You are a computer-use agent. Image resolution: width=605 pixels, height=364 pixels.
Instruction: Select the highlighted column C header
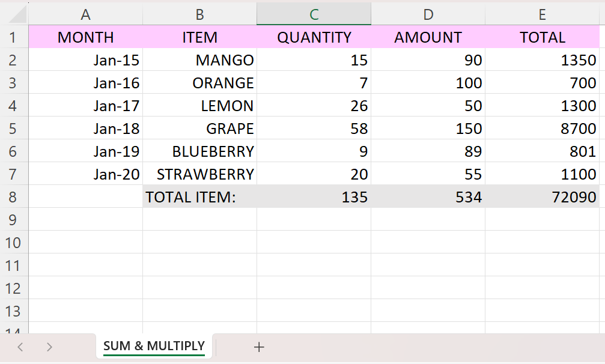(x=314, y=14)
